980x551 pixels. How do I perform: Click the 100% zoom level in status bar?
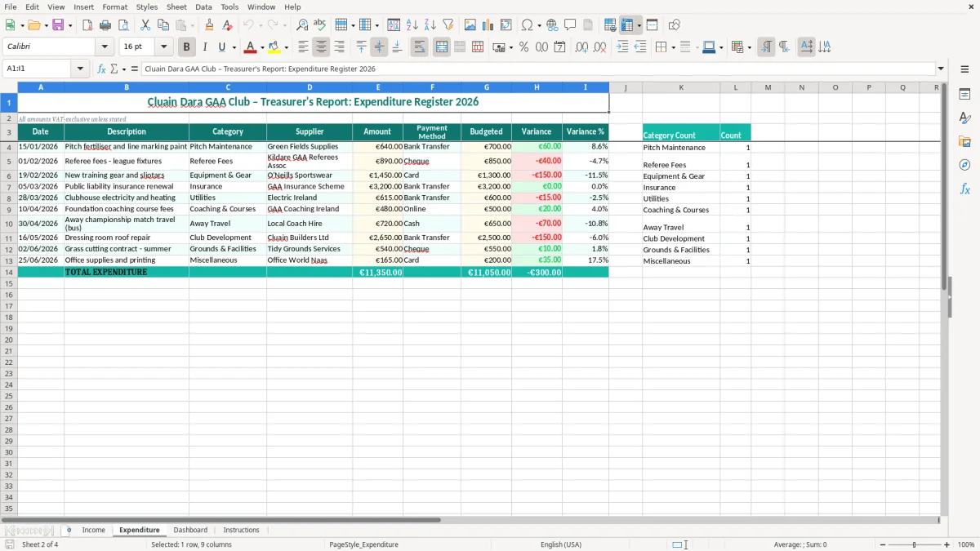pos(966,544)
